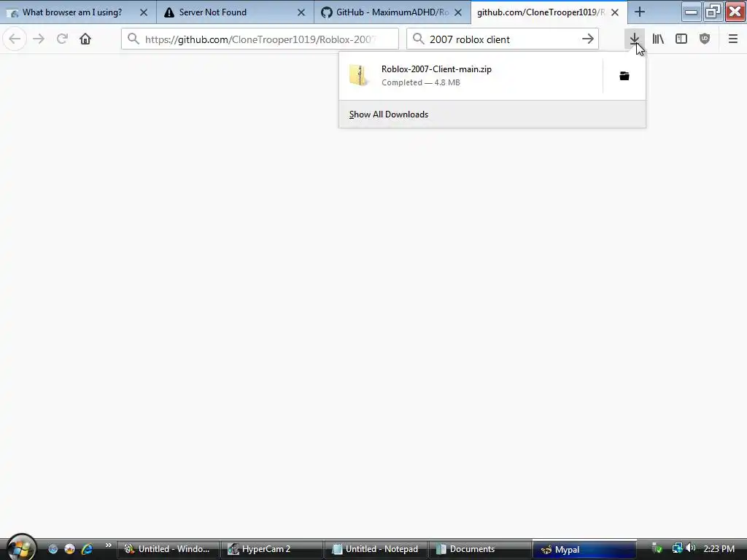Screen dimensions: 747x560
Task: Click the zip file icon in downloads
Action: [x=359, y=76]
